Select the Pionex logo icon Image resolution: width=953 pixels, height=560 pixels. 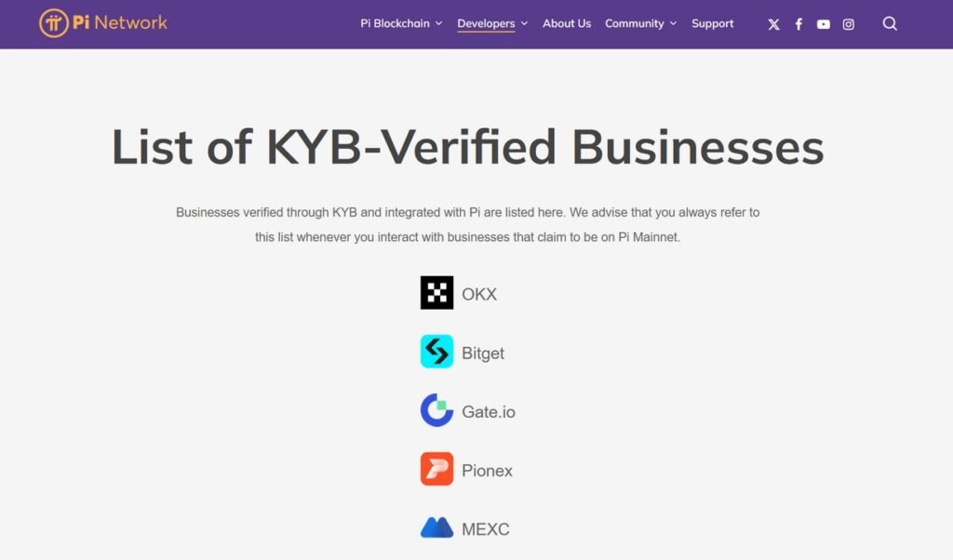pos(437,469)
